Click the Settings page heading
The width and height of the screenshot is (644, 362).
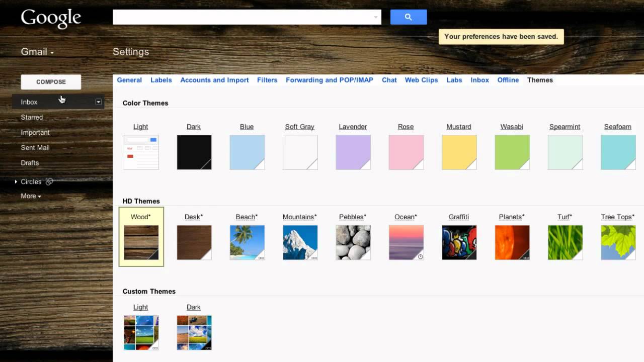tap(131, 52)
